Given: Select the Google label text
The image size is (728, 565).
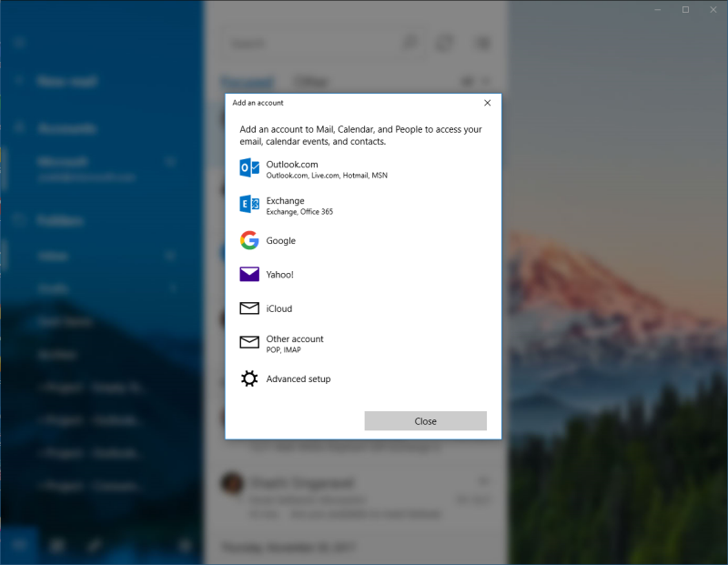Looking at the screenshot, I should (281, 240).
